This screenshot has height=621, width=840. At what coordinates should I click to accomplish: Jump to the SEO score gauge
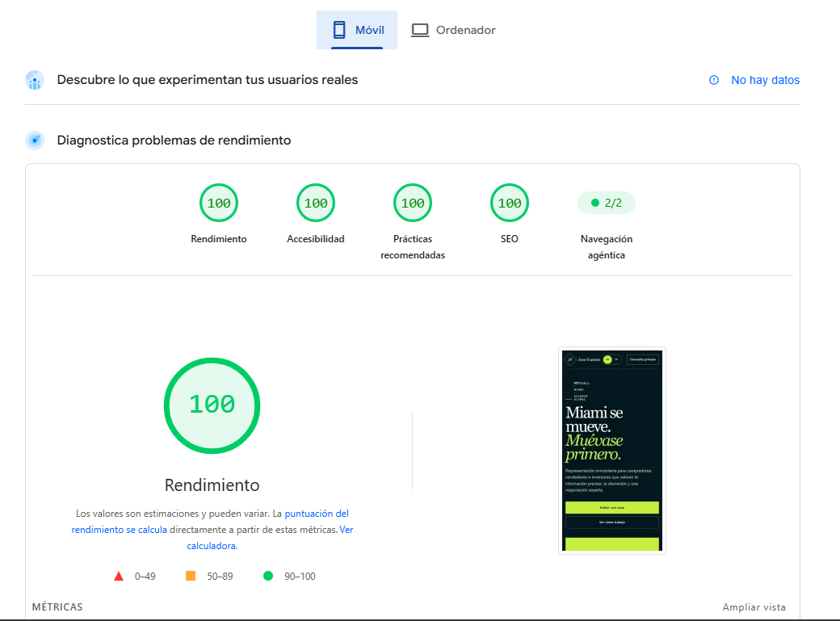pyautogui.click(x=510, y=203)
